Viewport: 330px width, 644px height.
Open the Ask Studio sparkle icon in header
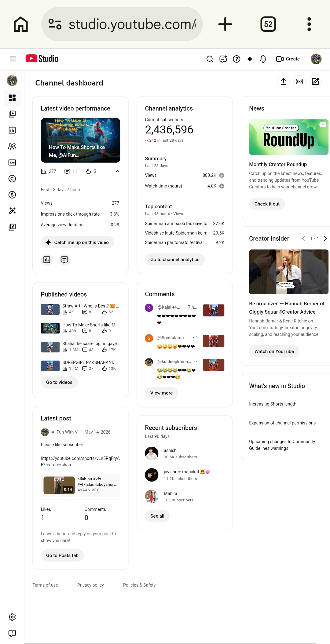pos(250,59)
